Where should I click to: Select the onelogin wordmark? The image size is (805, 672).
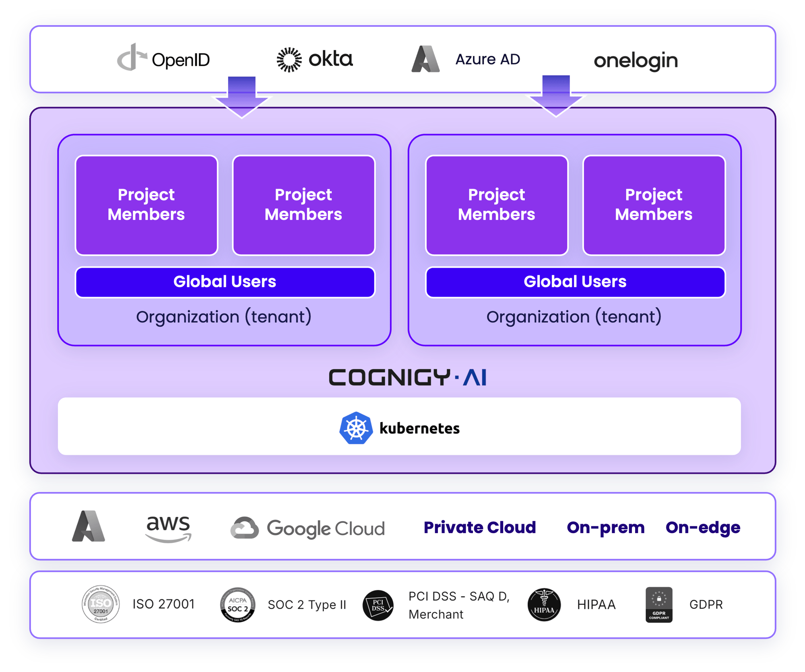[636, 61]
